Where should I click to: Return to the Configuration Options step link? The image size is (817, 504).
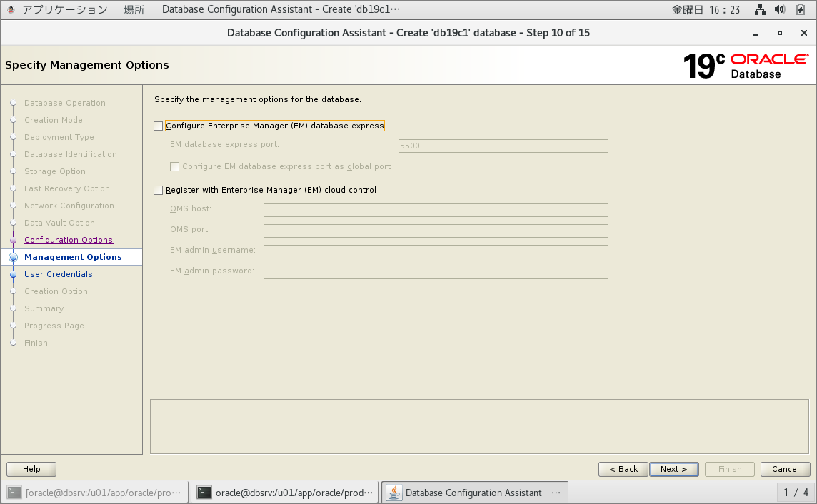pos(69,240)
